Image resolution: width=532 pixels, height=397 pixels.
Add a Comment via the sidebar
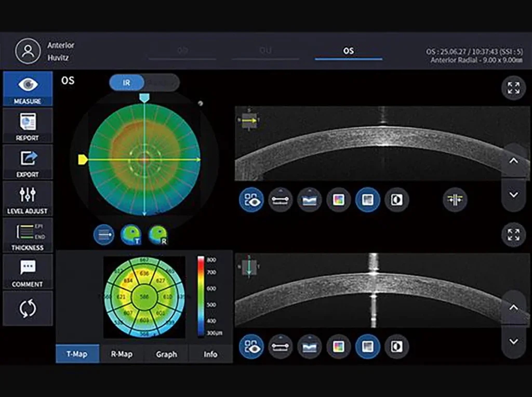tap(28, 272)
